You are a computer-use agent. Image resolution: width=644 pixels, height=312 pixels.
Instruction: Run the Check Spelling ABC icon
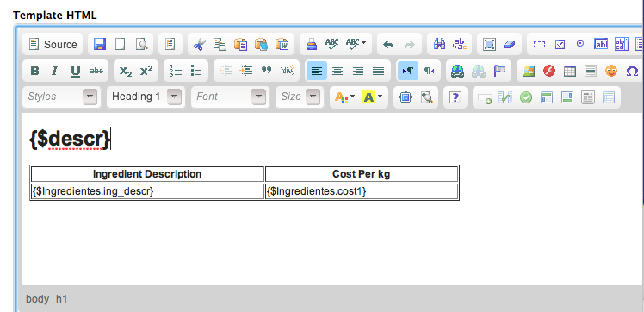point(331,44)
